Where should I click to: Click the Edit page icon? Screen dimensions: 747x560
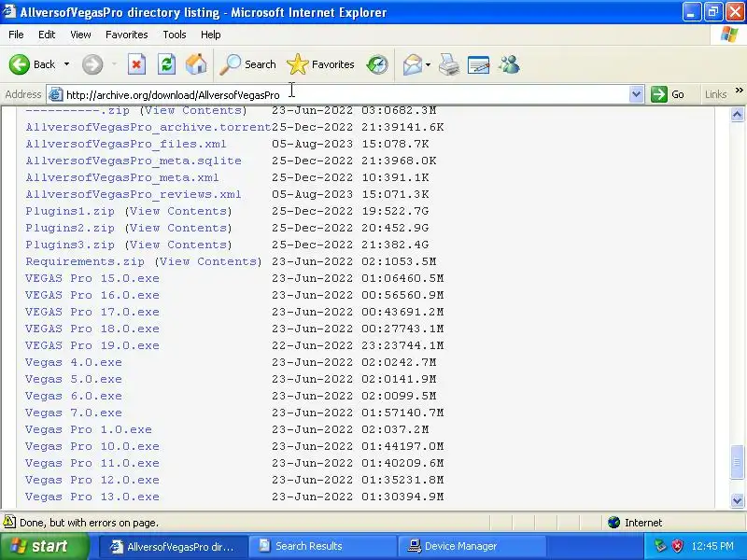[x=479, y=64]
